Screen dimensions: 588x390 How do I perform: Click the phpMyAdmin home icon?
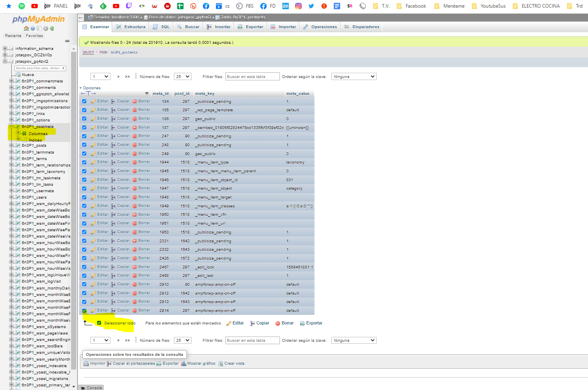pos(26,29)
